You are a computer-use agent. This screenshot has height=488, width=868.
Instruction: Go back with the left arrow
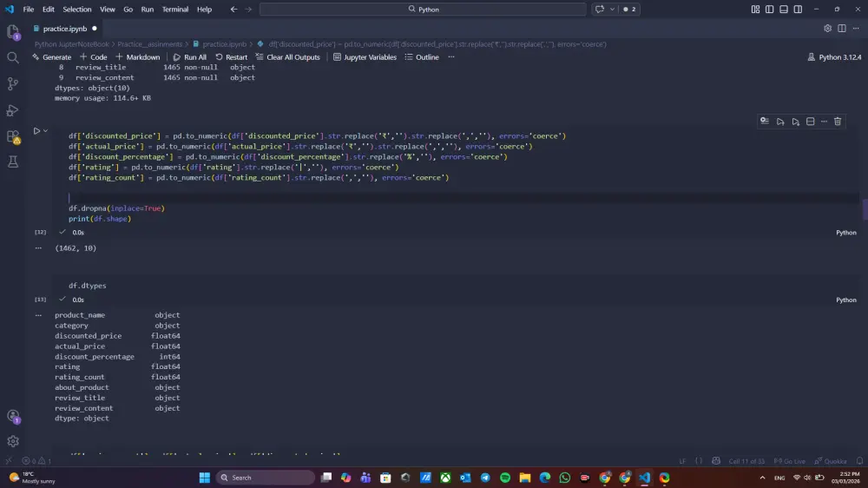[234, 10]
